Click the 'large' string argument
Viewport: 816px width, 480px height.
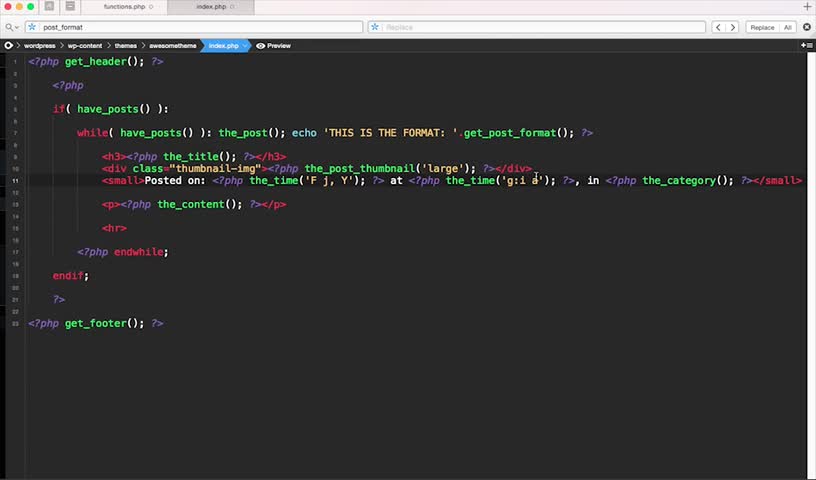coord(442,168)
